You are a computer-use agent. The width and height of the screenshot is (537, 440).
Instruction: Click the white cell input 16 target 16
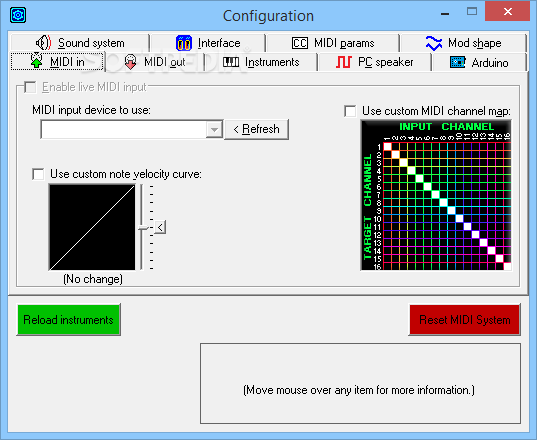pyautogui.click(x=508, y=266)
